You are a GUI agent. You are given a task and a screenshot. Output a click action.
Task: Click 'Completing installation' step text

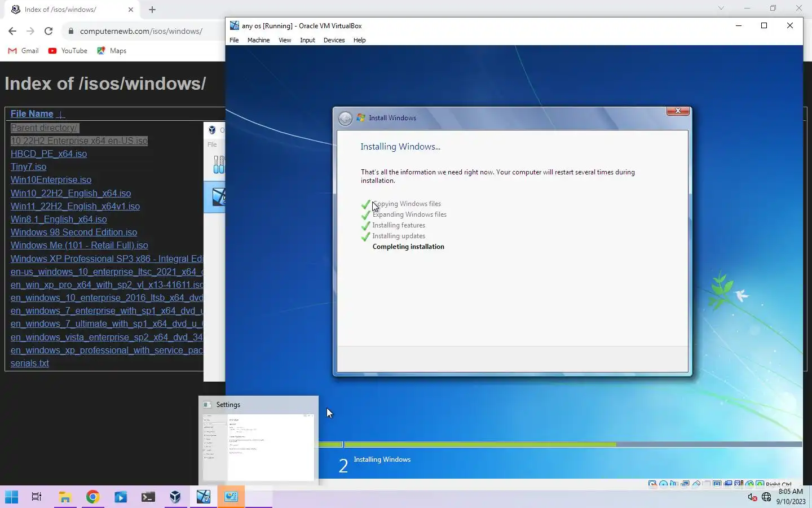(x=408, y=247)
